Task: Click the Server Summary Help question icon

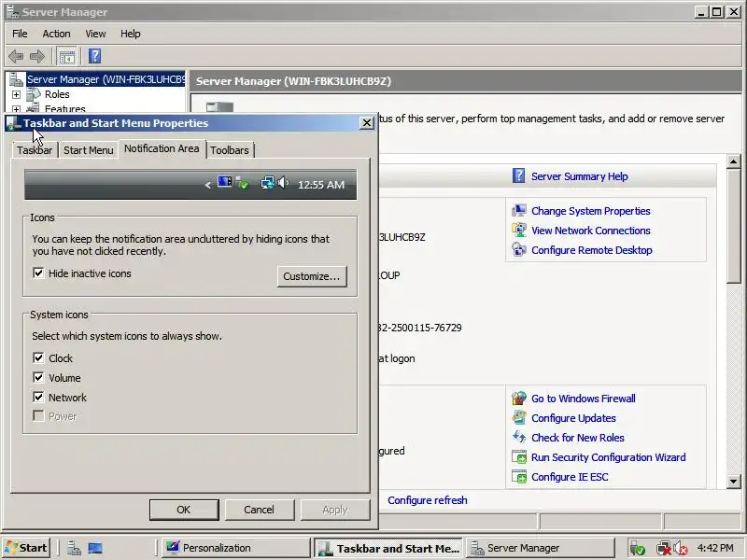Action: (x=518, y=175)
